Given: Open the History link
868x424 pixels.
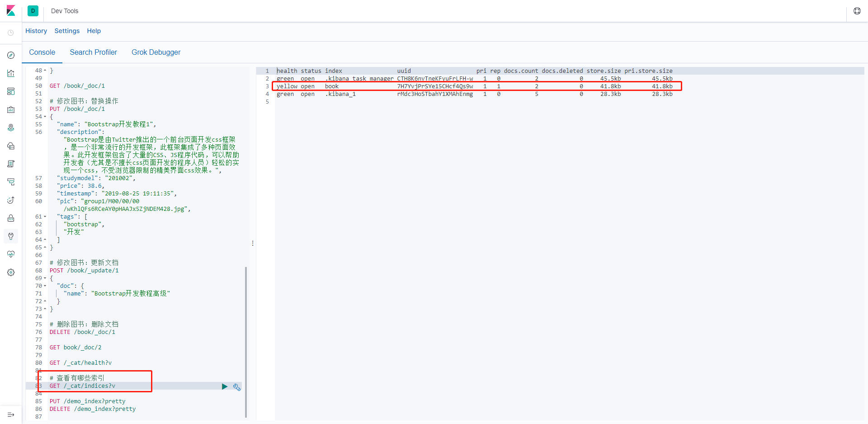Looking at the screenshot, I should [36, 31].
